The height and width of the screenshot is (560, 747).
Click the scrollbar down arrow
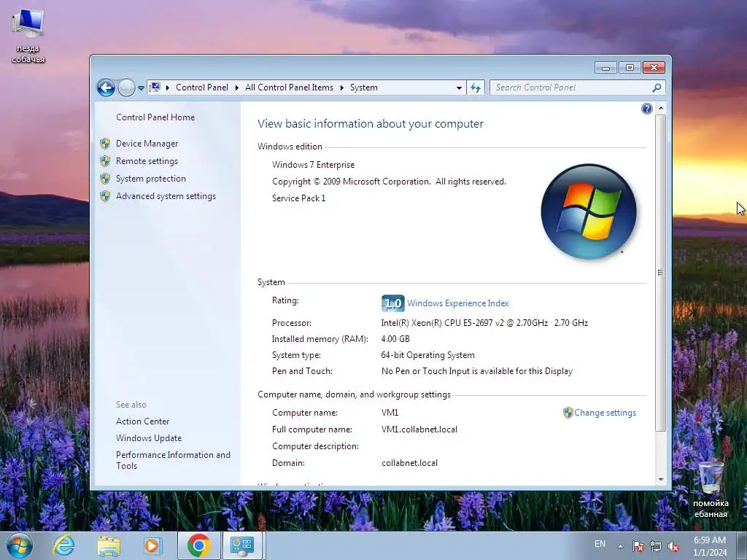pos(661,480)
